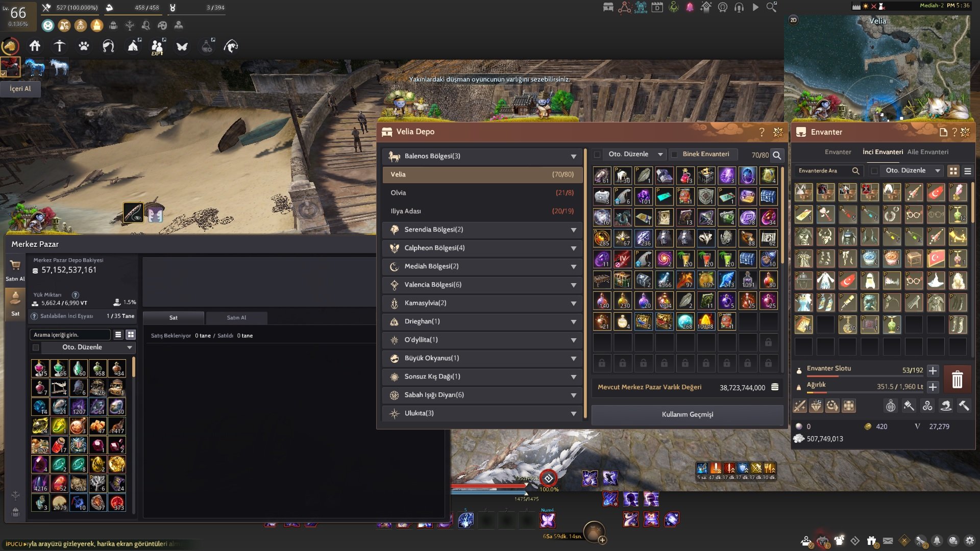Open Oto. Düzenle dropdown in Velia Depo
The image size is (980, 551).
point(635,155)
